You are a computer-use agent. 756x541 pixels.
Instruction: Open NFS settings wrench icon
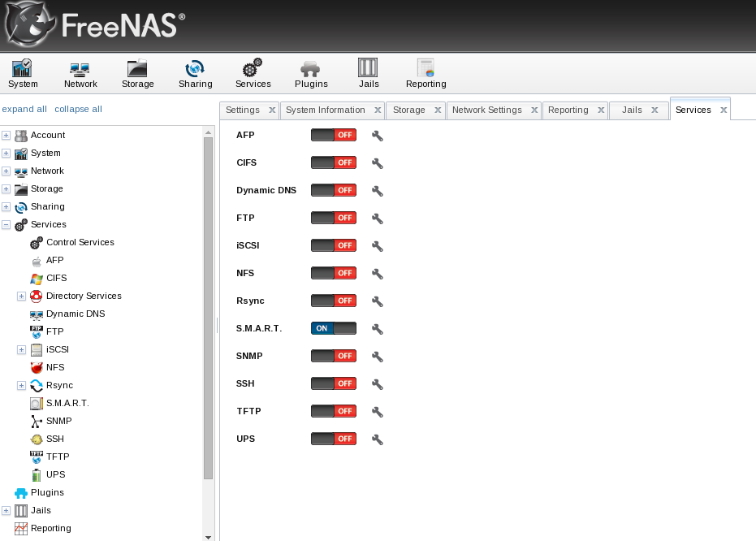click(377, 274)
